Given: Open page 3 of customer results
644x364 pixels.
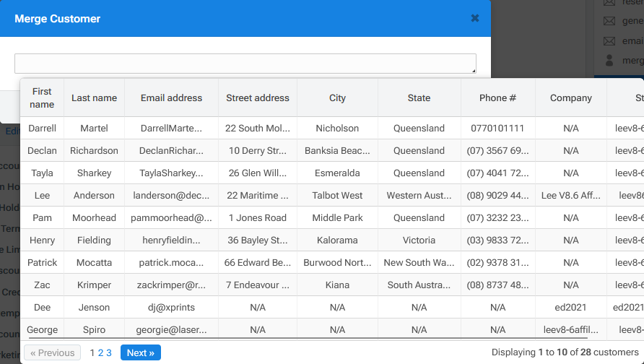Looking at the screenshot, I should (109, 352).
